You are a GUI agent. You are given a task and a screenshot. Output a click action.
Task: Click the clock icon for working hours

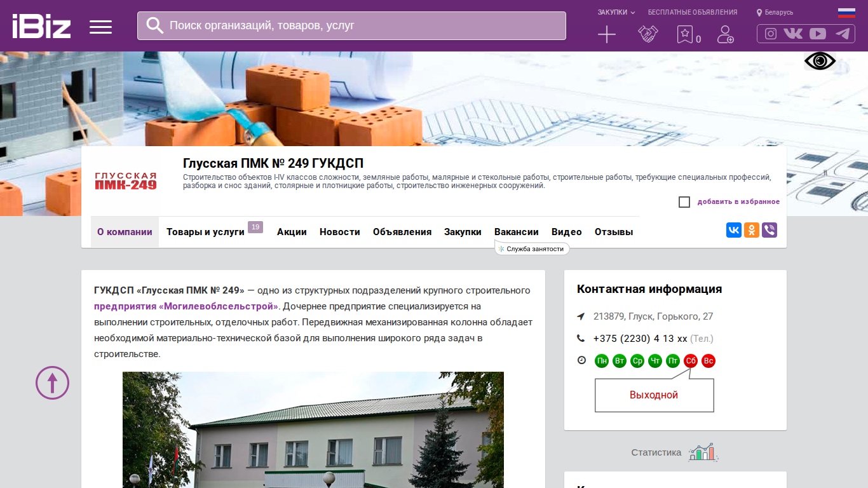581,360
